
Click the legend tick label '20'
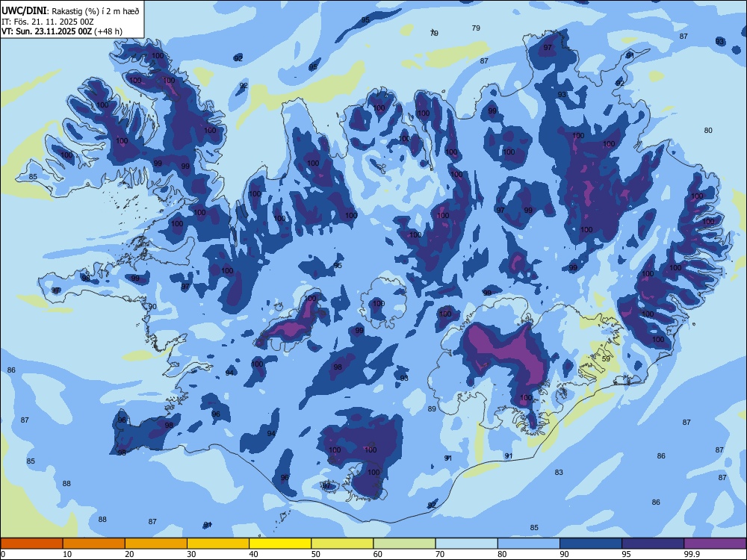coord(129,554)
